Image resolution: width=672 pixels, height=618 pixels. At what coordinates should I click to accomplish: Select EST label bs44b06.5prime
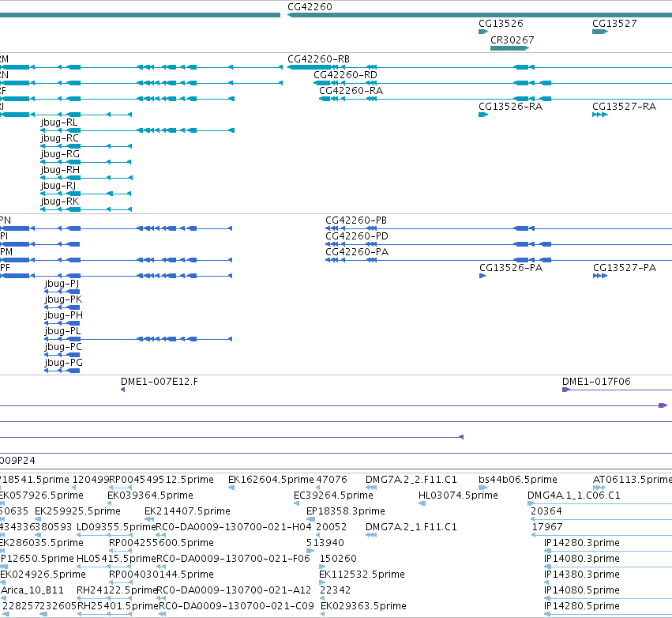tap(518, 480)
